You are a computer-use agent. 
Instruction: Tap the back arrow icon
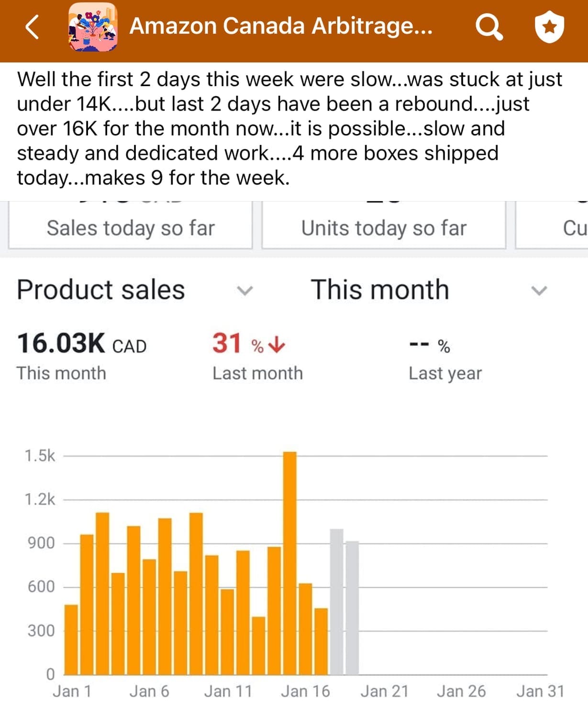[x=32, y=27]
